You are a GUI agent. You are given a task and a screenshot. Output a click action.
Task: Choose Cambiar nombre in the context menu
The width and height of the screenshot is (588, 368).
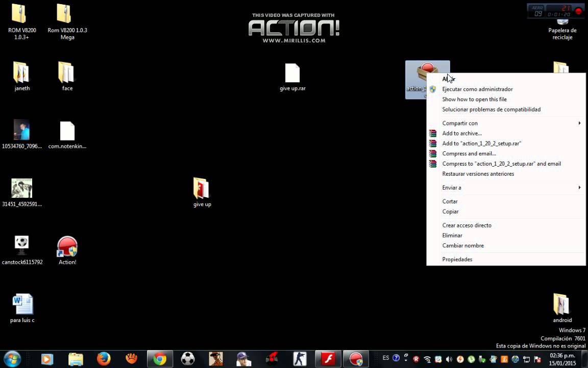[x=506, y=245]
